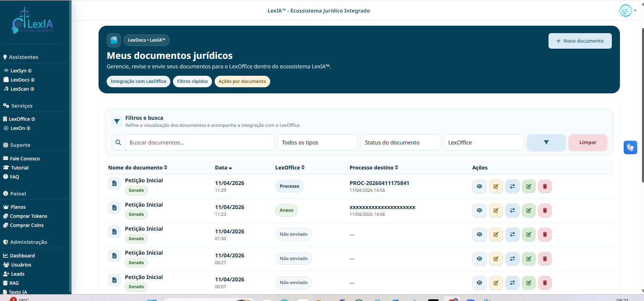
Task: Open Leads in the sidebar
Action: [14, 274]
